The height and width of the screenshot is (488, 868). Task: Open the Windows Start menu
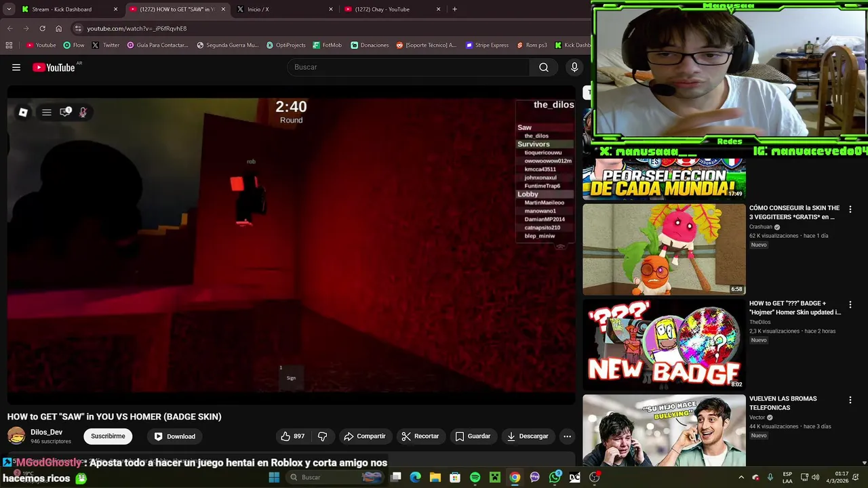click(x=274, y=477)
